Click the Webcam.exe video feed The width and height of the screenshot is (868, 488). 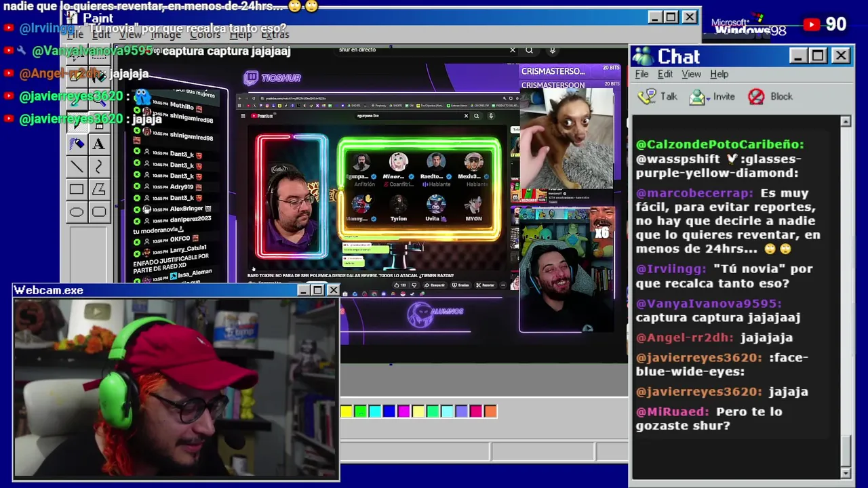point(176,387)
